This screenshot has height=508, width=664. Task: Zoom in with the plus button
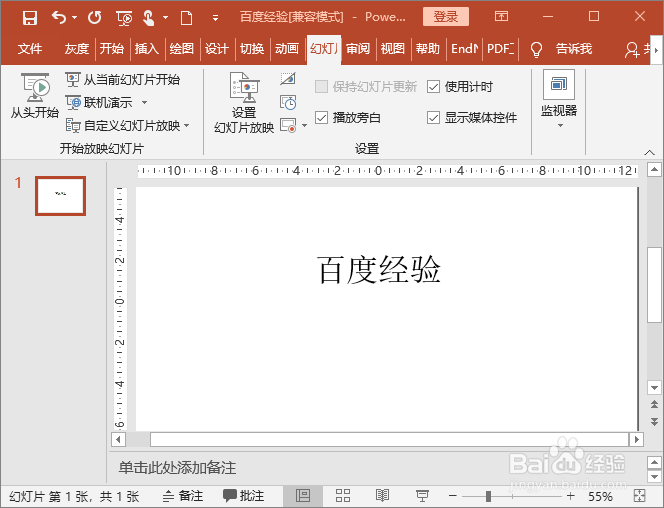(570, 496)
